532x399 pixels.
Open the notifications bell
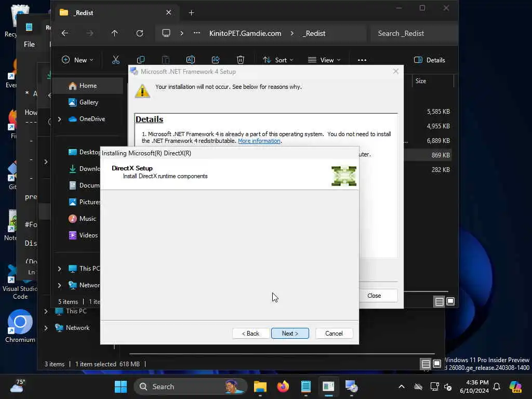(497, 387)
